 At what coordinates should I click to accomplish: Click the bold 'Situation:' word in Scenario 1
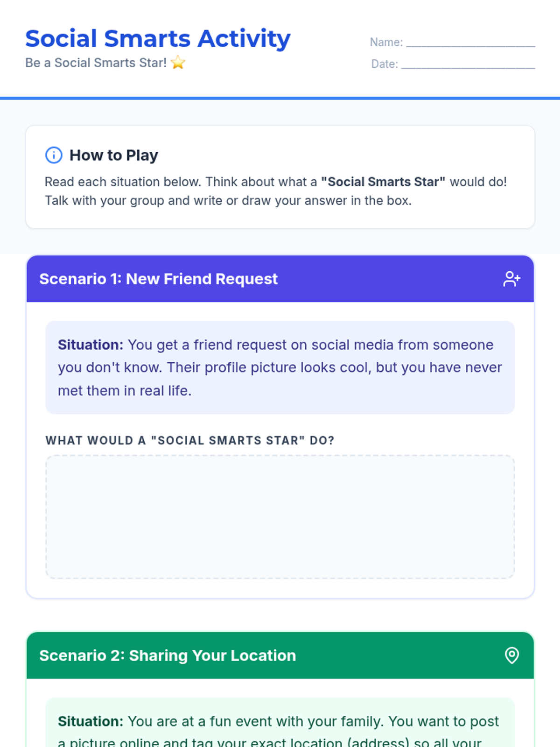91,345
